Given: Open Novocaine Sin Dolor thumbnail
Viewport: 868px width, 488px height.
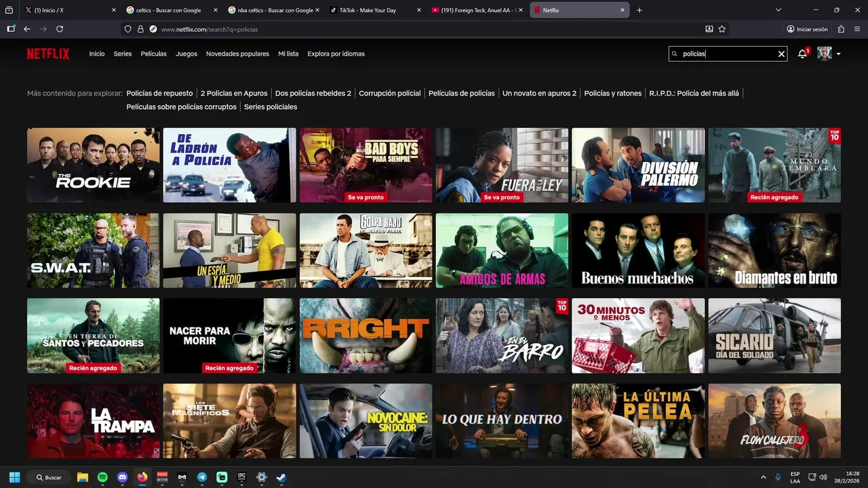Looking at the screenshot, I should click(366, 421).
